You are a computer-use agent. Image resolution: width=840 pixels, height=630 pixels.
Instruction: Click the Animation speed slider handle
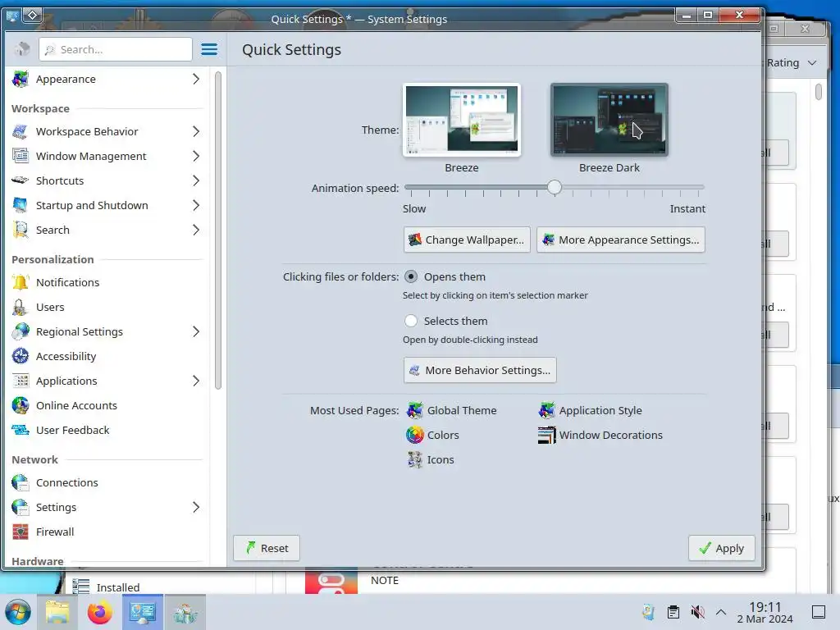(555, 187)
